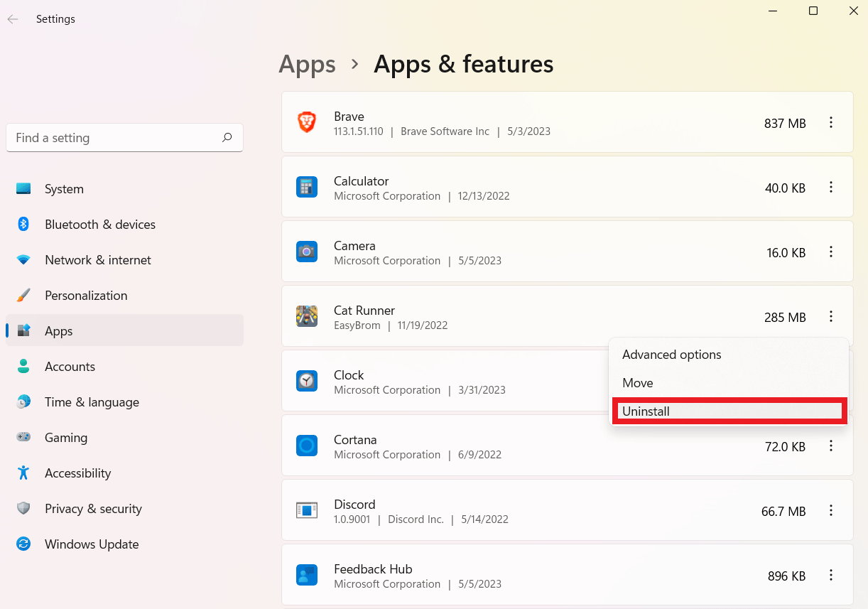This screenshot has width=868, height=609.
Task: Open more options for Discord
Action: 831,511
